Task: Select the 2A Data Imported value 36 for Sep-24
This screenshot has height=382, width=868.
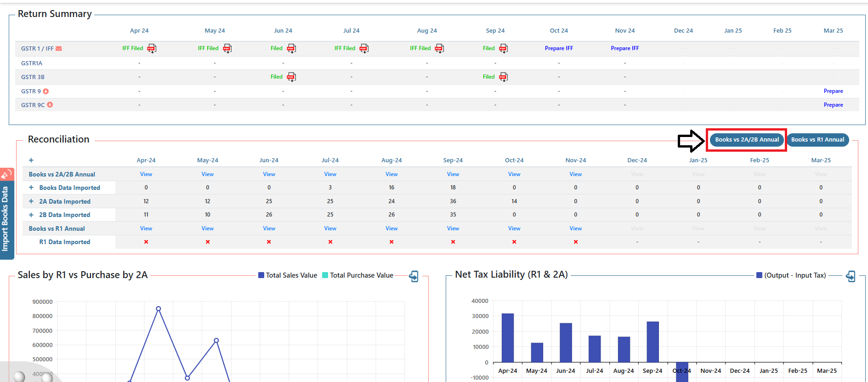Action: (453, 201)
